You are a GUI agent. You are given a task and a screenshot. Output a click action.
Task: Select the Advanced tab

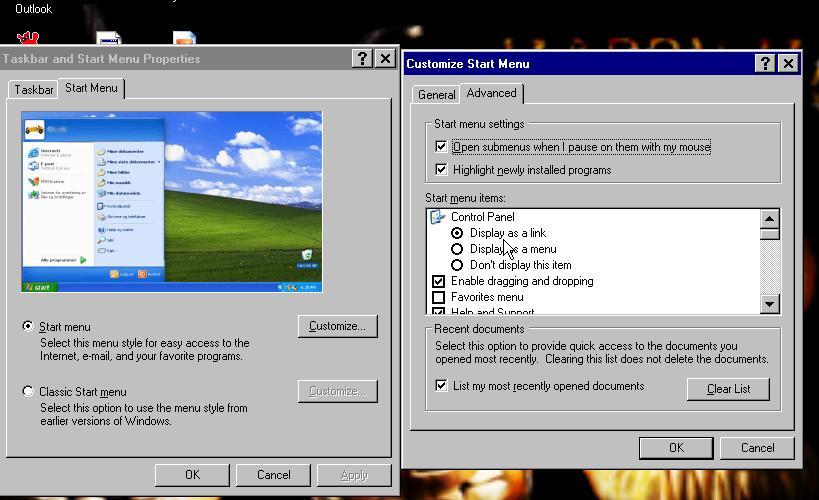click(x=492, y=93)
